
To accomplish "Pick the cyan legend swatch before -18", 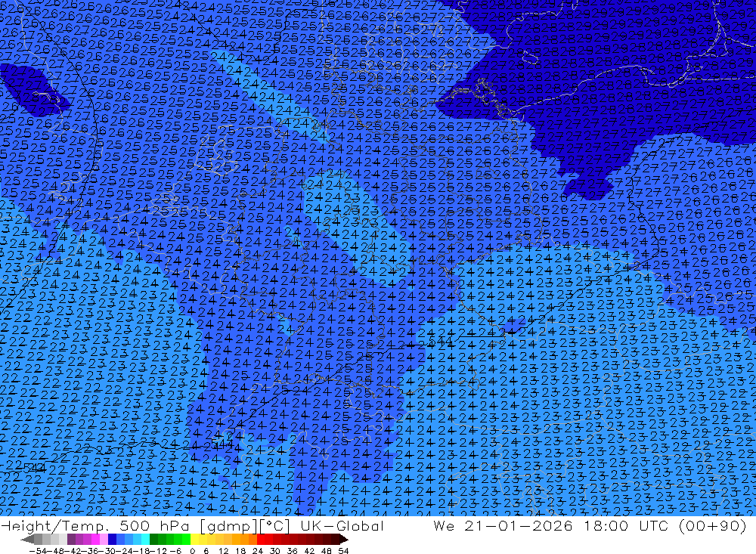I will point(145,539).
